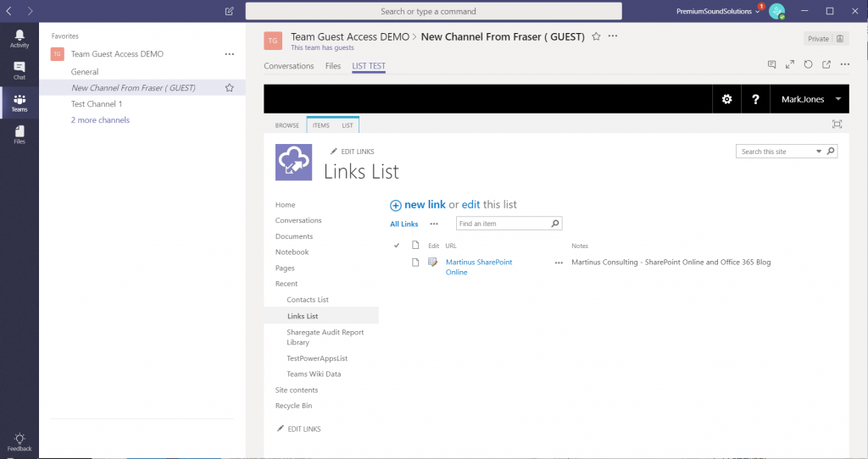Image resolution: width=868 pixels, height=459 pixels.
Task: Select the All Links view
Action: click(x=404, y=224)
